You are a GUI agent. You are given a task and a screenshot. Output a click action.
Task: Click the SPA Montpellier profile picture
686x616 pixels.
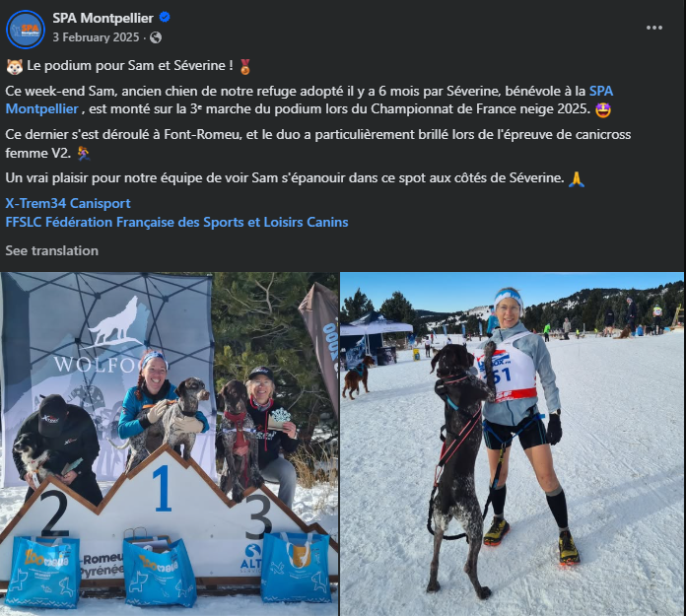[26, 30]
